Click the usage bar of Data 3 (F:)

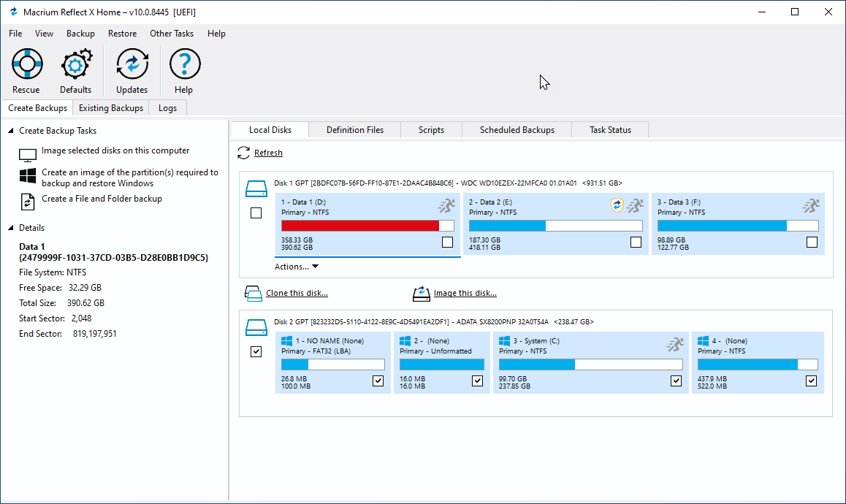(x=738, y=226)
